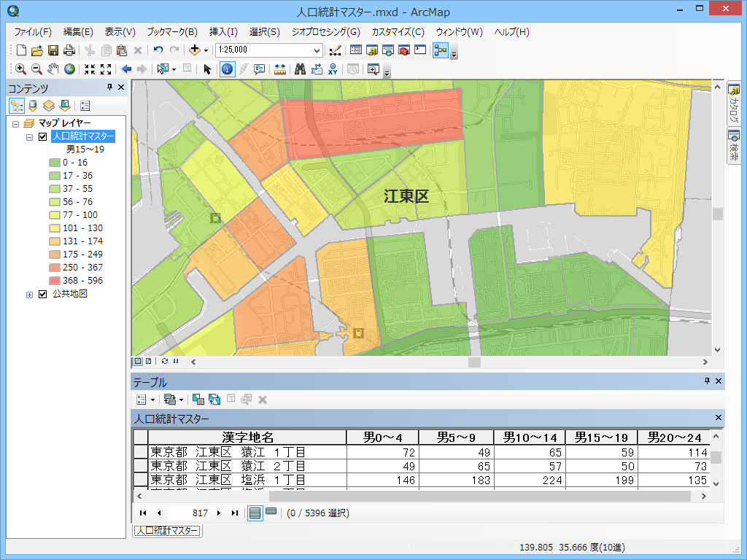Uncheck the 公共地図 layer visibility
The height and width of the screenshot is (560, 747).
point(43,295)
